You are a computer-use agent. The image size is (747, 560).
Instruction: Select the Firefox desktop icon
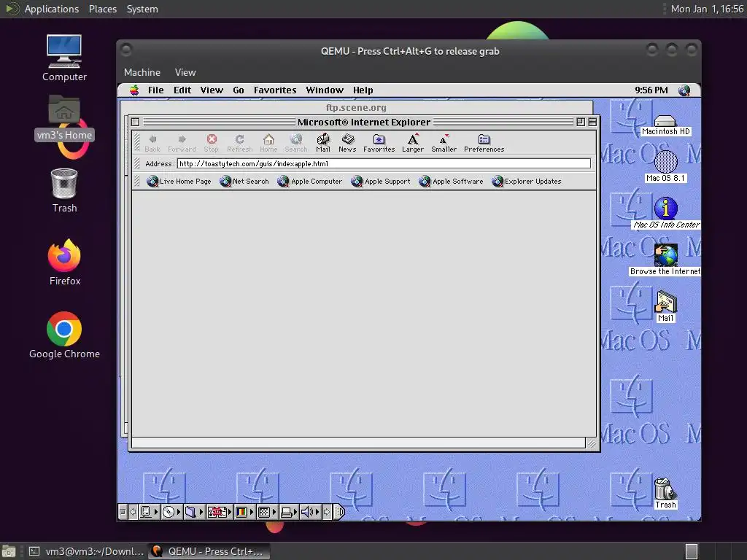pyautogui.click(x=64, y=262)
